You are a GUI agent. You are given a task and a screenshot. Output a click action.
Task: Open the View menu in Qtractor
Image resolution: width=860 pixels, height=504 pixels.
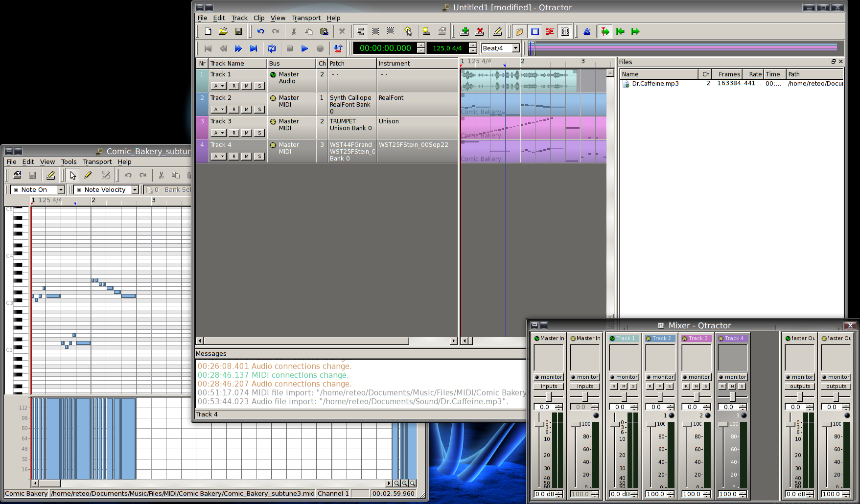[278, 18]
